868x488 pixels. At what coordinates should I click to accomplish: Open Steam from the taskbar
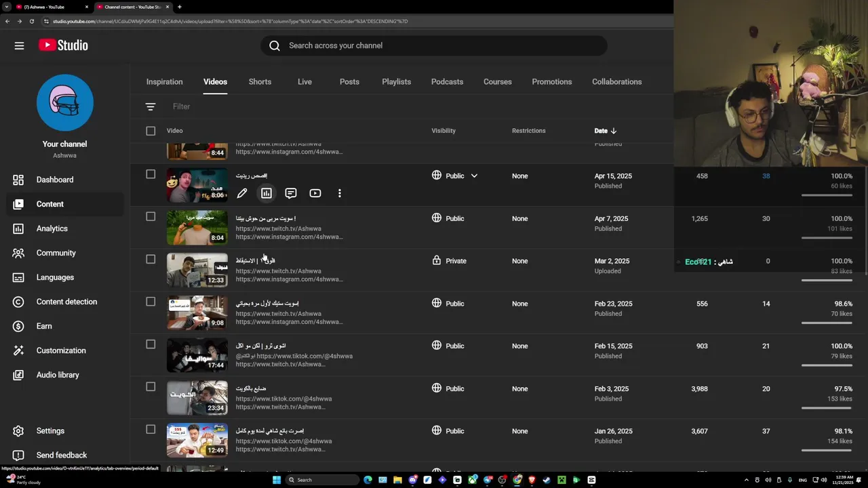pyautogui.click(x=547, y=480)
